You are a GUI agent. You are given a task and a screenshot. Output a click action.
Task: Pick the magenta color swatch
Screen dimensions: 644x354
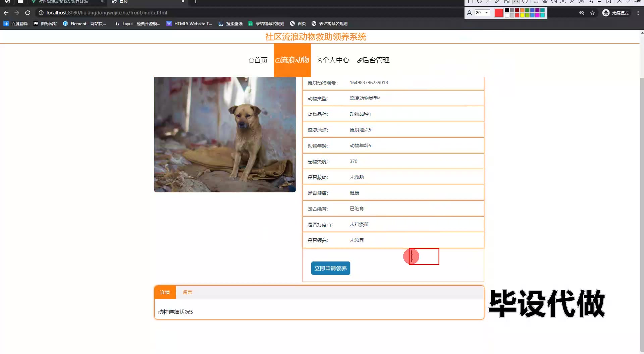[x=537, y=15]
